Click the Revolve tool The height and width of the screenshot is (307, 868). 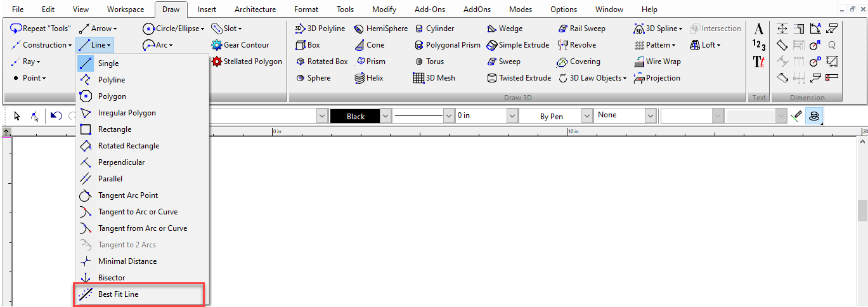pyautogui.click(x=577, y=45)
